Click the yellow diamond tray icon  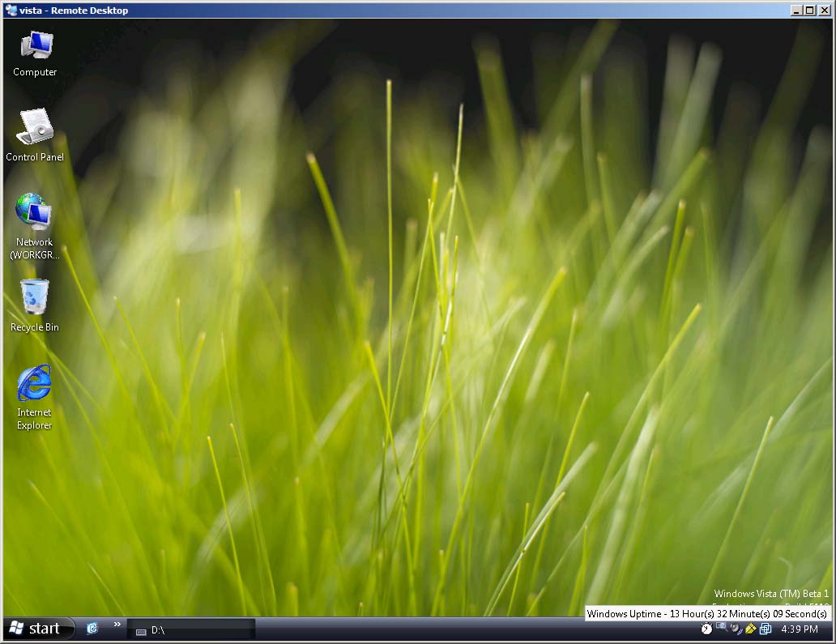[751, 629]
